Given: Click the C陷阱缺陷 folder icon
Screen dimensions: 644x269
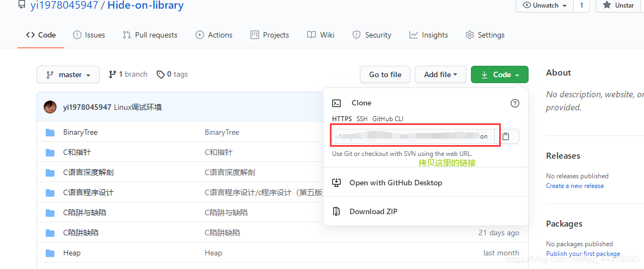Looking at the screenshot, I should 50,233.
